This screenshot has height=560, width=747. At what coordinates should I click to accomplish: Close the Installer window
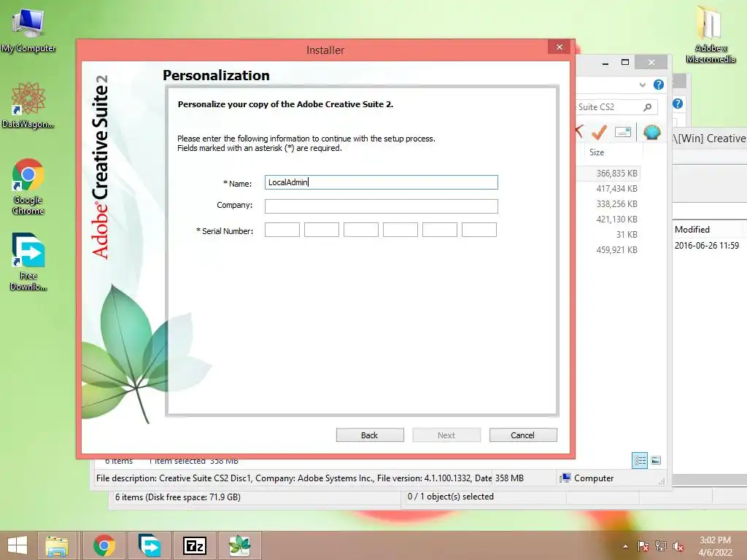[560, 47]
